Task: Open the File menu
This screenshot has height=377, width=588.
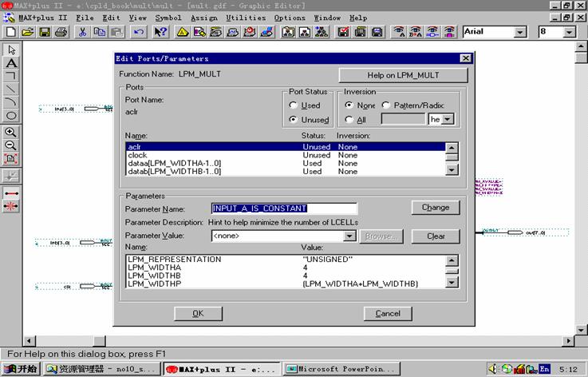Action: pyautogui.click(x=85, y=18)
